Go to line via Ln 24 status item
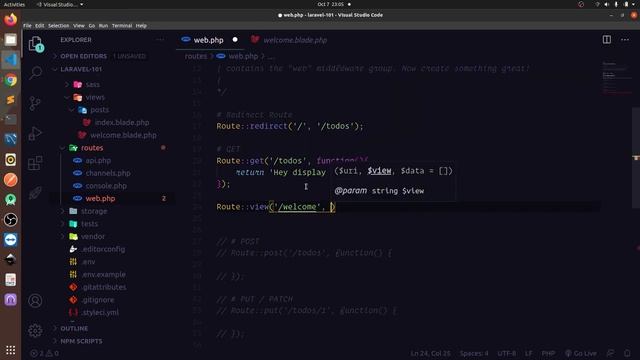640x360 pixels. 430,353
